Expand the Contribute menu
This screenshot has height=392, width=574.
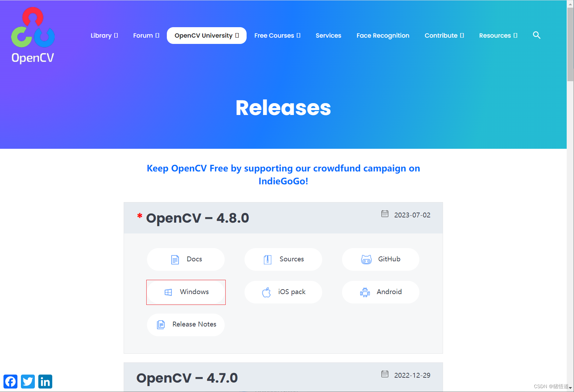pos(444,36)
